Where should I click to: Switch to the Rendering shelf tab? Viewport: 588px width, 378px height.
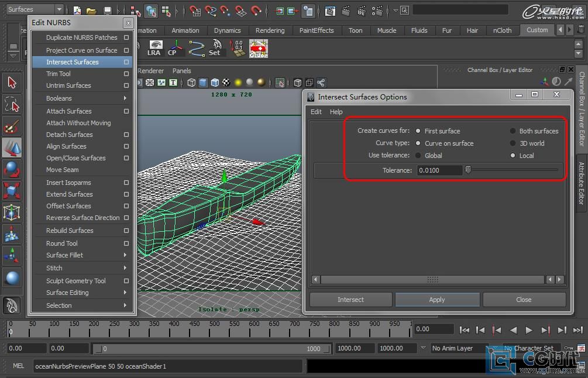click(x=270, y=30)
